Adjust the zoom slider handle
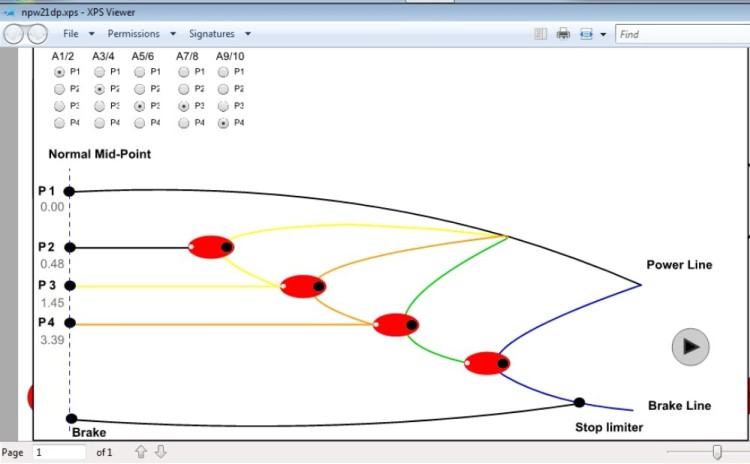 717,453
